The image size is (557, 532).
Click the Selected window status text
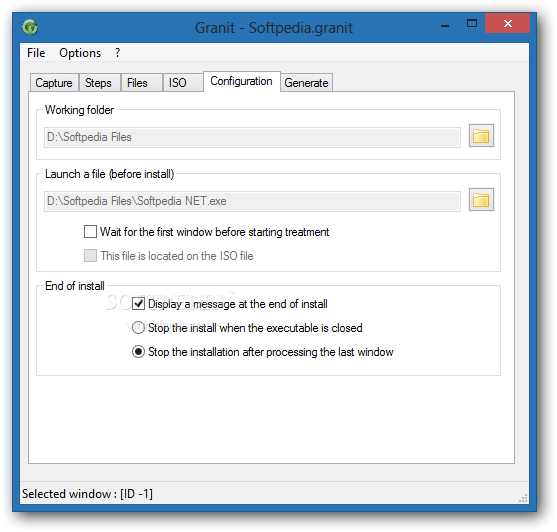point(87,494)
